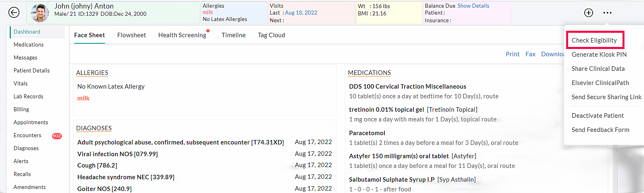Choose Send Feedback Form option
This screenshot has height=193, width=644.
click(600, 130)
